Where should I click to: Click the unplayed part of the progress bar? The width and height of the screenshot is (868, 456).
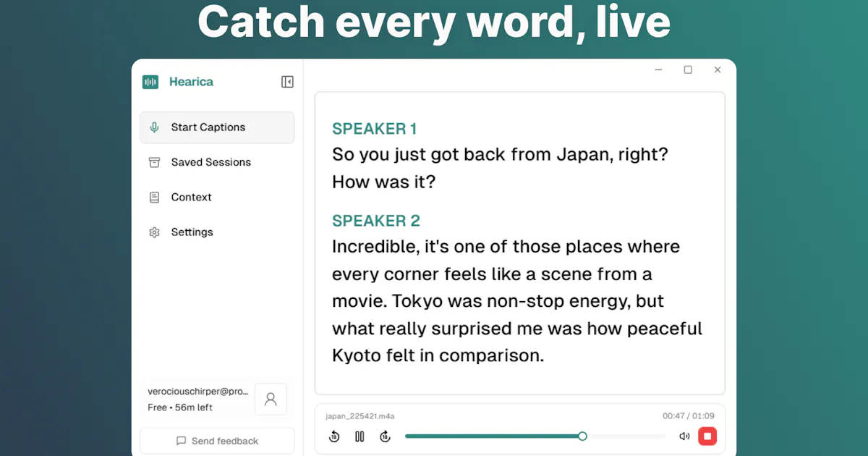(626, 436)
